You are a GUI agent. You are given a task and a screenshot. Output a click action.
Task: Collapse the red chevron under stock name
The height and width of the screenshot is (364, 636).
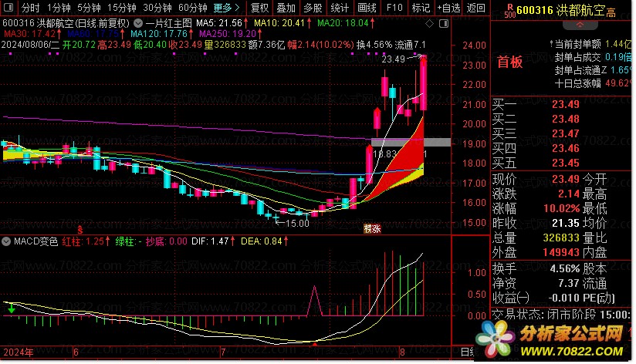580,25
